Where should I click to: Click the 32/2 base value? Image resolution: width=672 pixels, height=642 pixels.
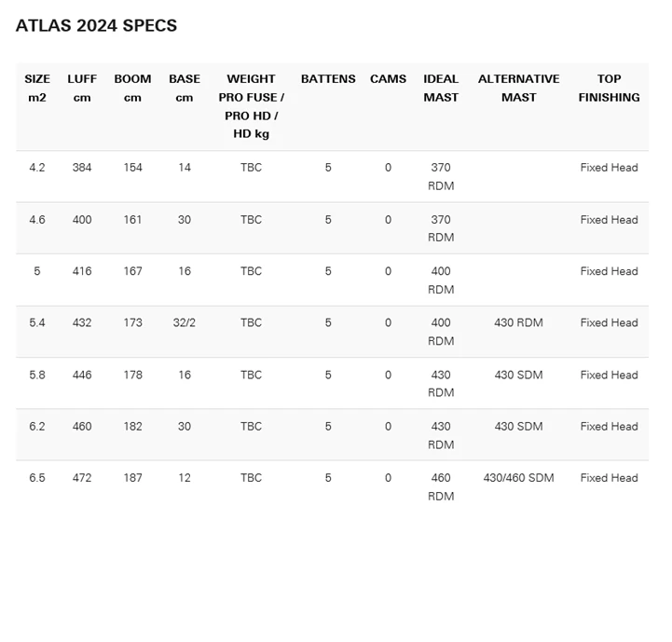click(x=185, y=322)
